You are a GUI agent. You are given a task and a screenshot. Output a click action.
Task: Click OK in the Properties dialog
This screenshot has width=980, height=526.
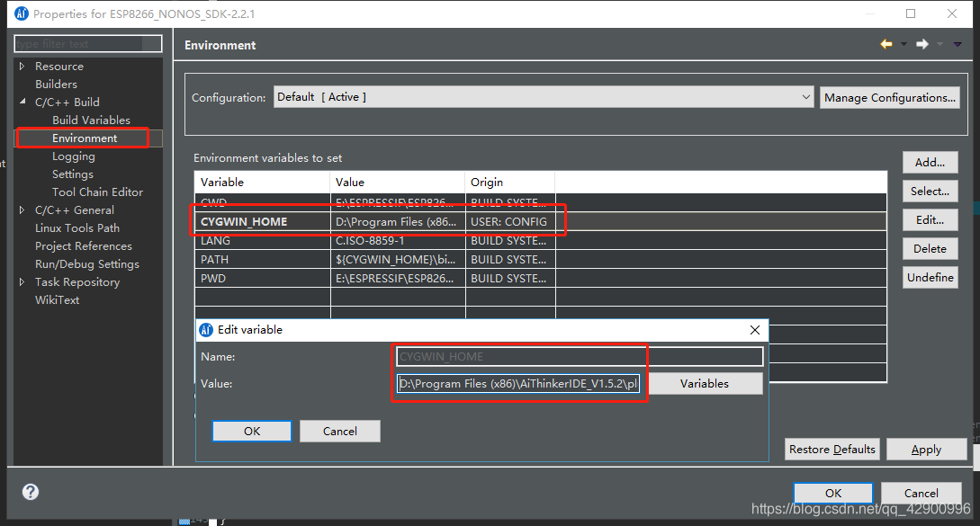pyautogui.click(x=833, y=493)
